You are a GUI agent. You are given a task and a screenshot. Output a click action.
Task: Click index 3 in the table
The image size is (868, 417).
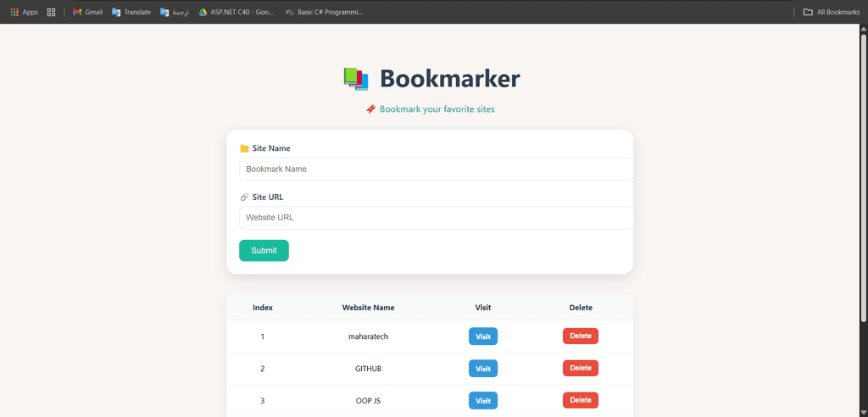click(x=263, y=400)
